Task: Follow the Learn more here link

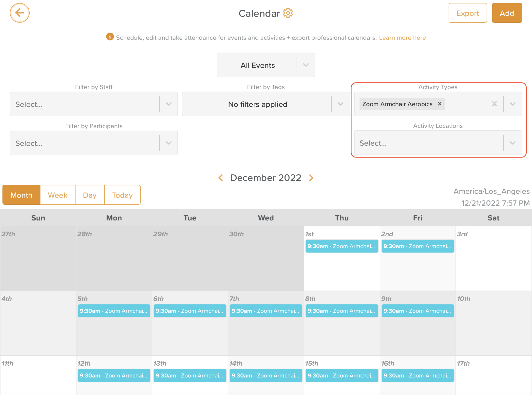Action: pos(402,38)
